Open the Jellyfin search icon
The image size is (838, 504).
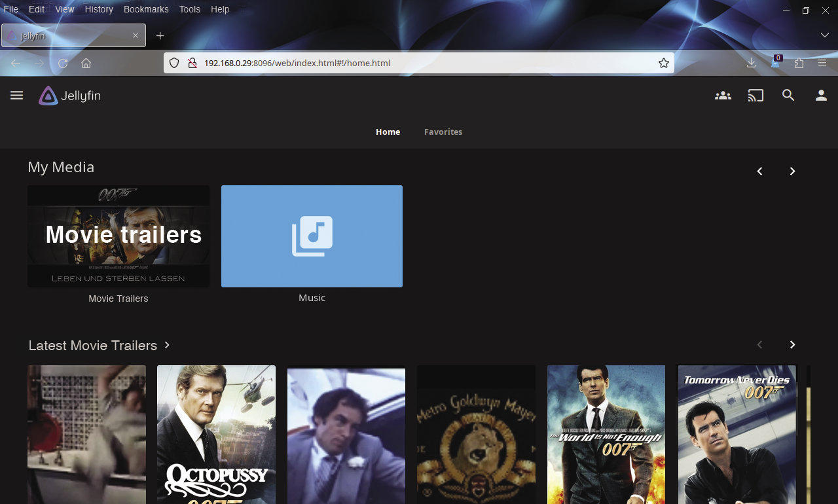(788, 96)
